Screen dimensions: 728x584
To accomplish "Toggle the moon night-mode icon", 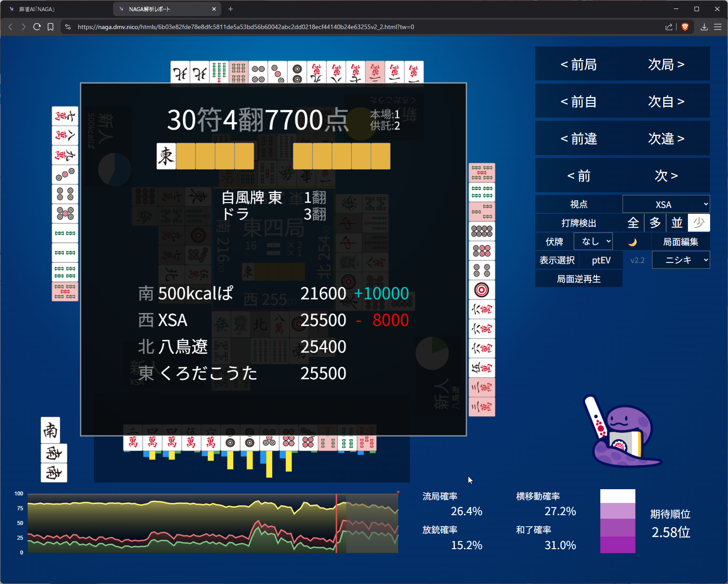I will pyautogui.click(x=632, y=242).
